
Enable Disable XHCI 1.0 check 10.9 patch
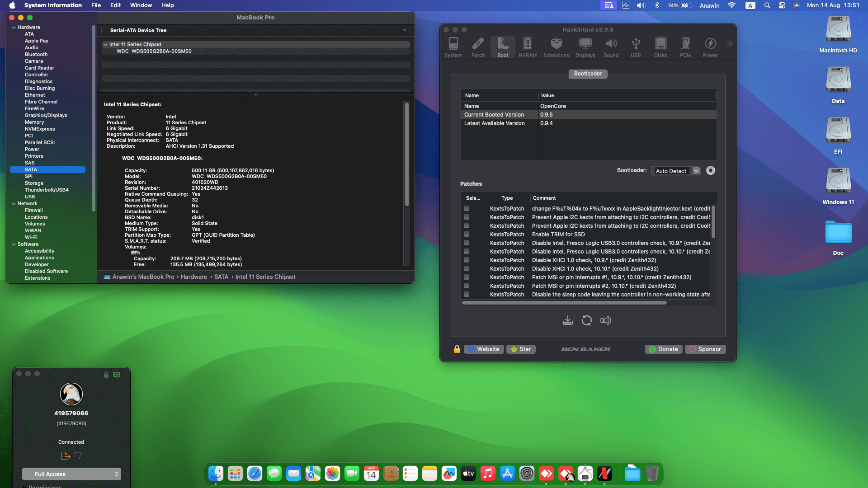pyautogui.click(x=467, y=260)
